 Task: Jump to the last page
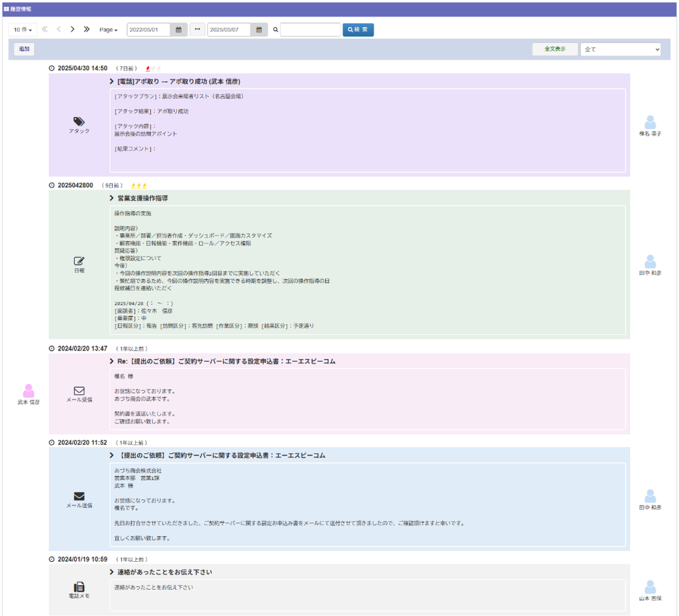(86, 30)
